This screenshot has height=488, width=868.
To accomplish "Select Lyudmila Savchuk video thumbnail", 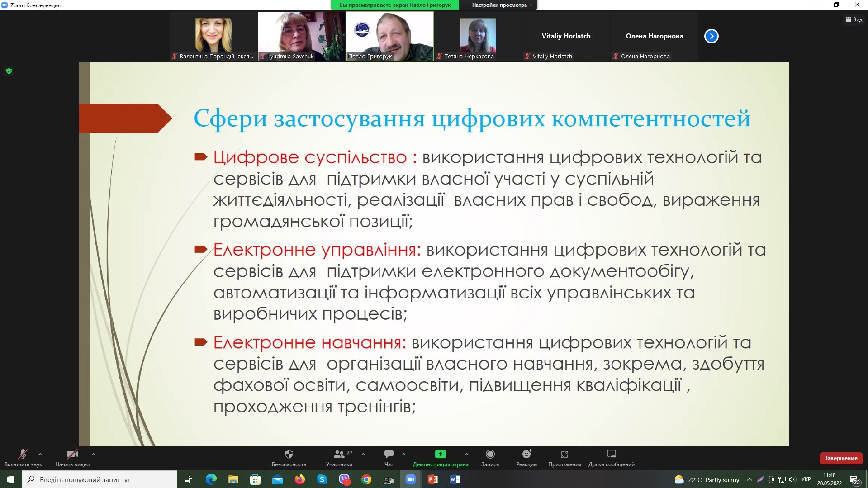I will [301, 36].
